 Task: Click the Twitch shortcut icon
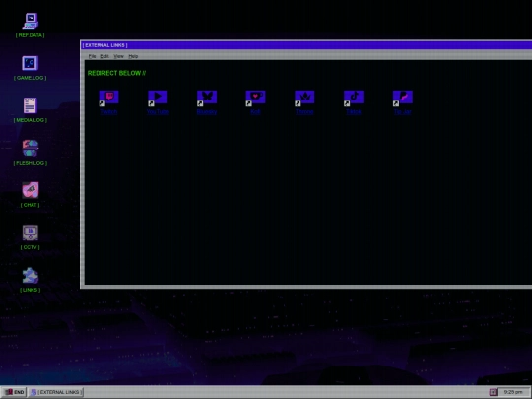(108, 98)
